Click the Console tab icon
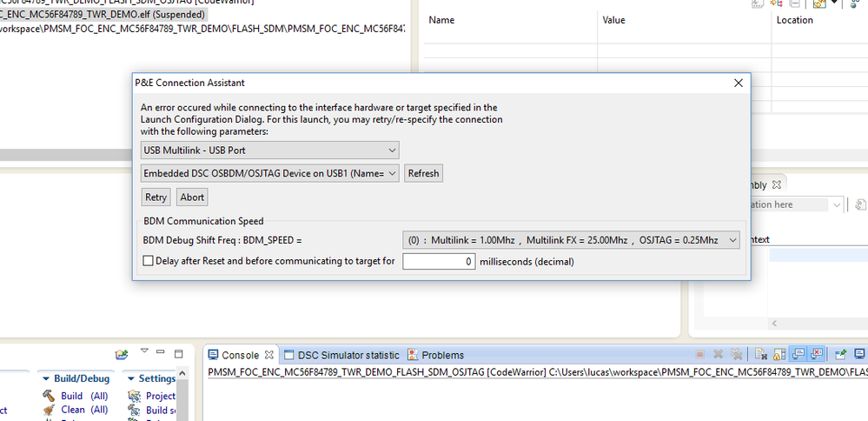The height and width of the screenshot is (421, 868). pyautogui.click(x=213, y=355)
